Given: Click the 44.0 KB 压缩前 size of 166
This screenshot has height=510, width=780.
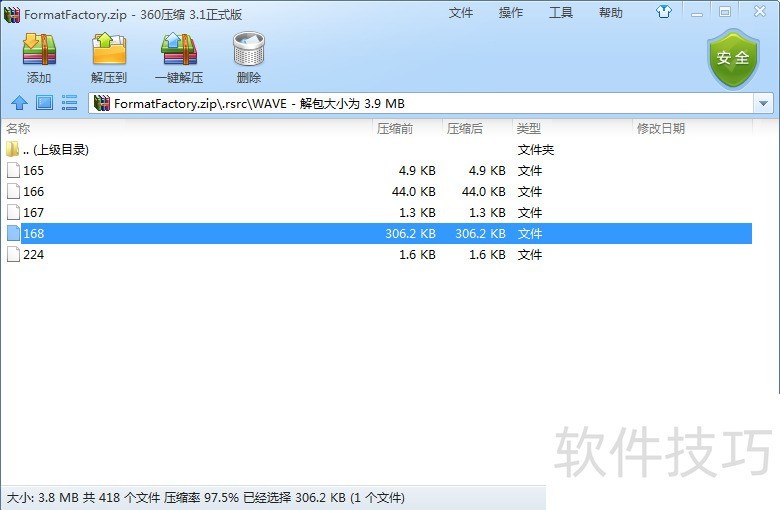Looking at the screenshot, I should (x=413, y=192).
